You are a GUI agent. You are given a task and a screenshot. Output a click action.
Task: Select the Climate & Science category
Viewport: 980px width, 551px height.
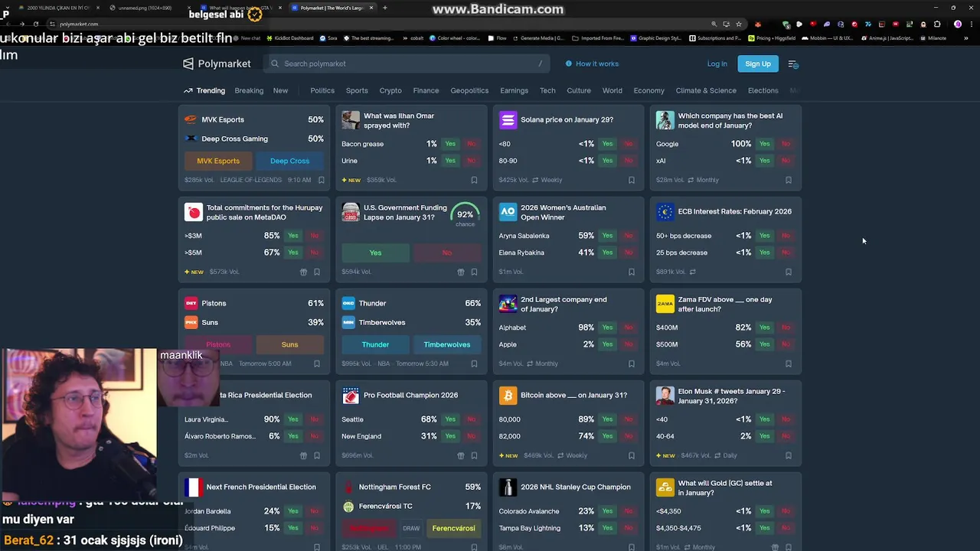pos(706,90)
